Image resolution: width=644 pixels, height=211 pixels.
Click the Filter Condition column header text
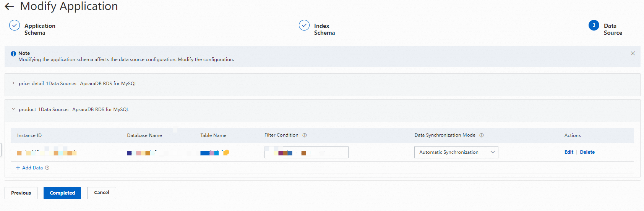pos(281,135)
